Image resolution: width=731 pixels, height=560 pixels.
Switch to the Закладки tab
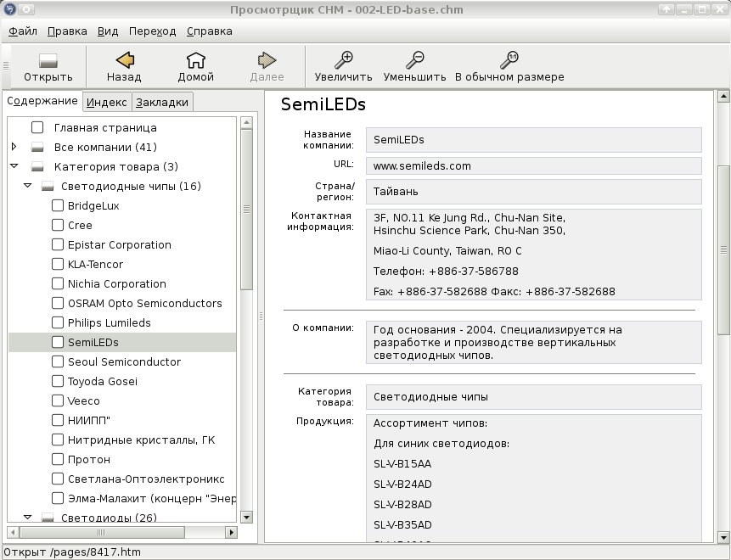(162, 103)
